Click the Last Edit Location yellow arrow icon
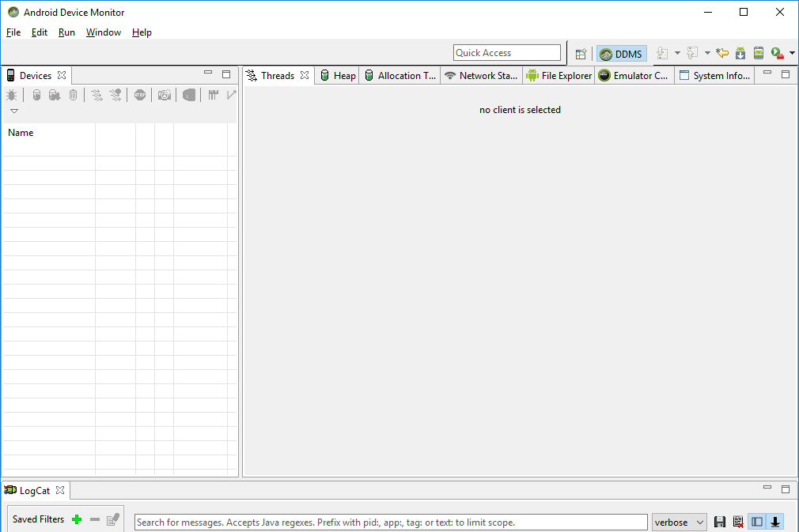The image size is (799, 532). pyautogui.click(x=722, y=53)
